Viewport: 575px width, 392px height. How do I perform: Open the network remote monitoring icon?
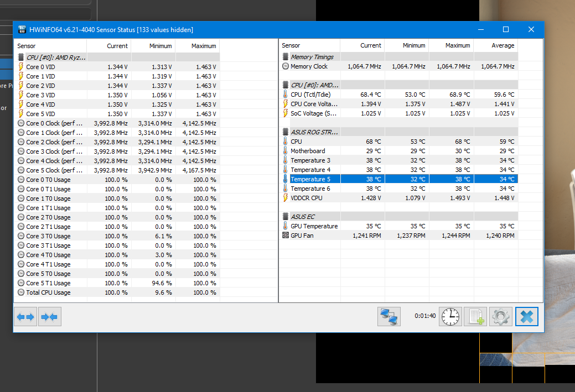click(x=388, y=317)
